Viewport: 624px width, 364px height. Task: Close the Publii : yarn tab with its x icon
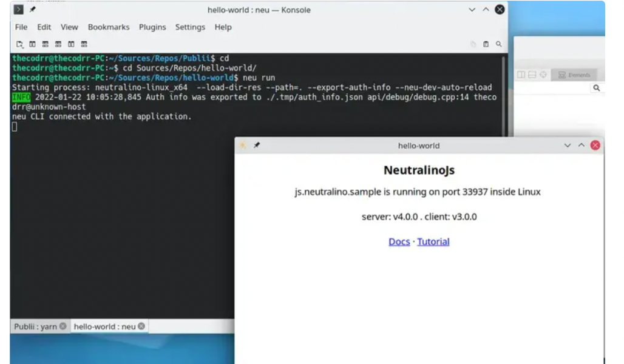point(63,326)
